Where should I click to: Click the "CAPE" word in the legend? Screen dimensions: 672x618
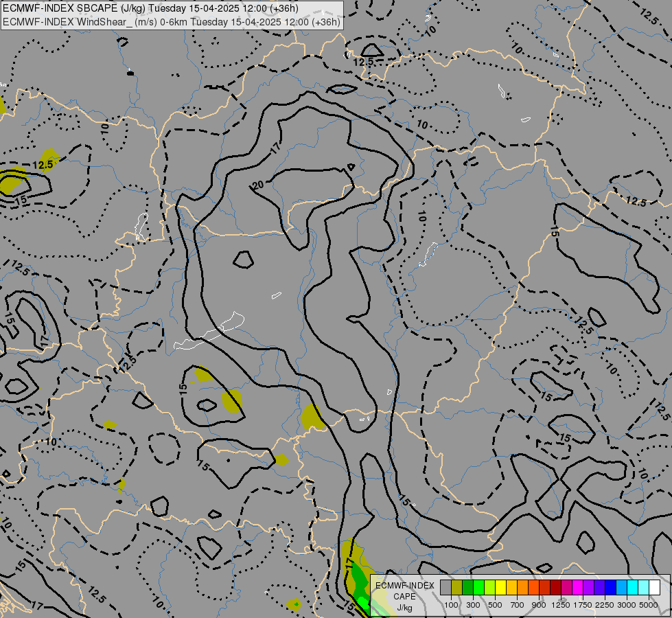[404, 597]
